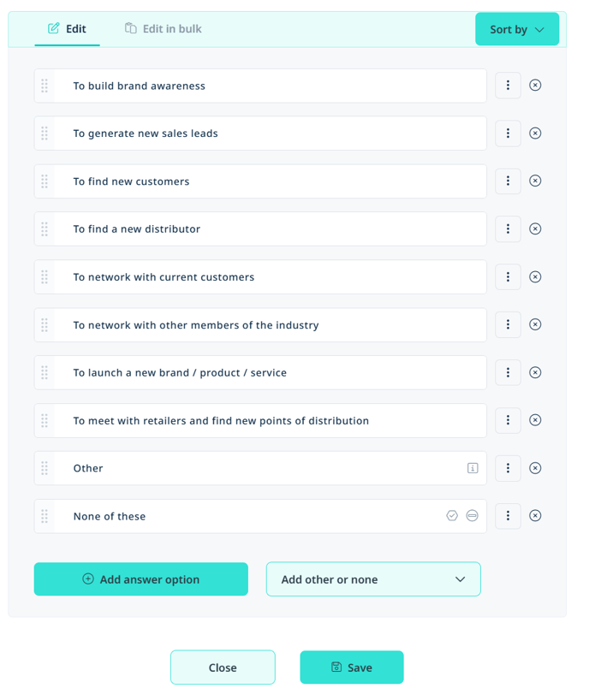Image resolution: width=589 pixels, height=700 pixels.
Task: Expand the Sort by dropdown
Action: 517,29
